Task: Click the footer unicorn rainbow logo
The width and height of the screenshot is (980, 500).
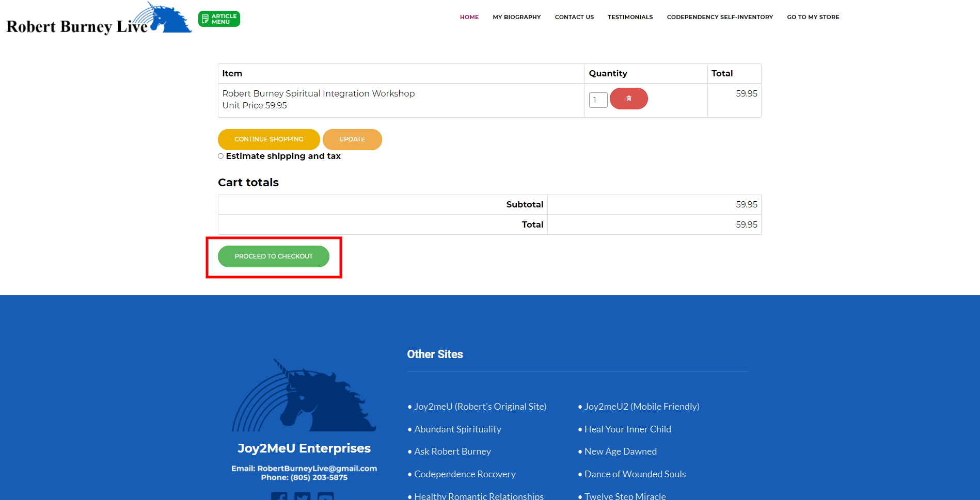Action: pyautogui.click(x=304, y=396)
